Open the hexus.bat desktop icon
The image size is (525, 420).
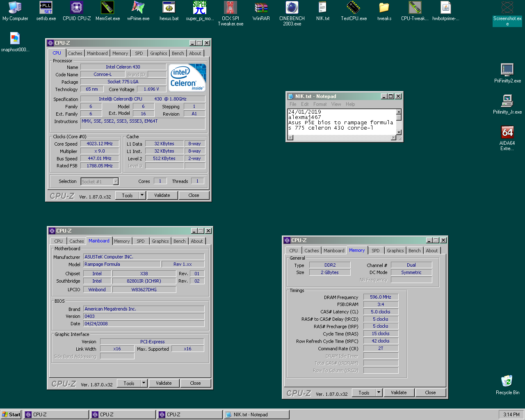coord(169,11)
